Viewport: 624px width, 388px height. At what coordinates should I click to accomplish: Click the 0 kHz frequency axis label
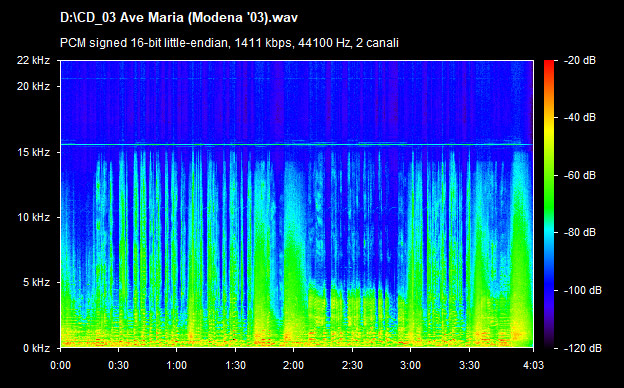[x=36, y=348]
